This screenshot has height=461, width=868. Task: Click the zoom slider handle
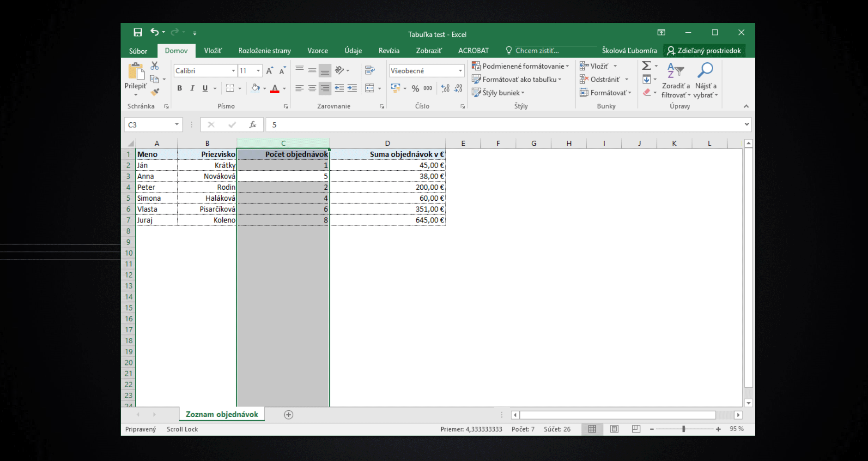pyautogui.click(x=684, y=429)
